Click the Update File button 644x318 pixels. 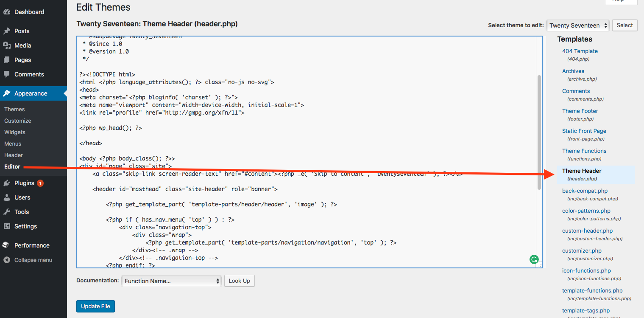coord(95,306)
